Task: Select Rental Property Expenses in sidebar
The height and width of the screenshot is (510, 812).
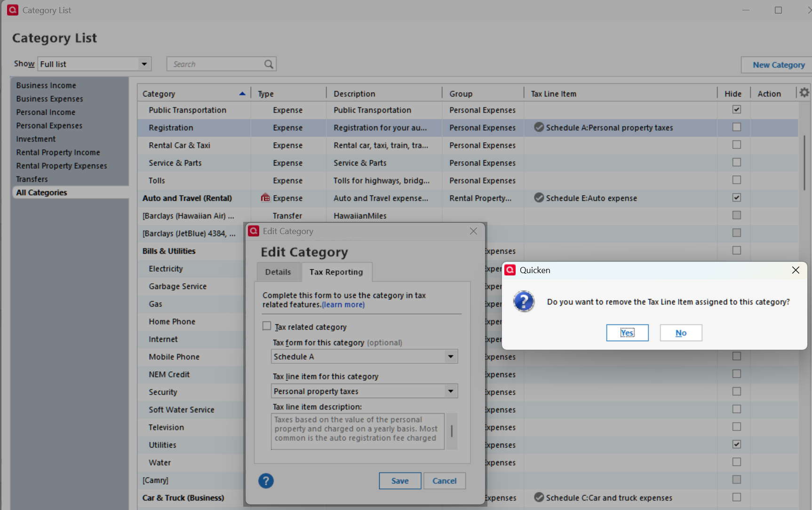Action: coord(62,165)
